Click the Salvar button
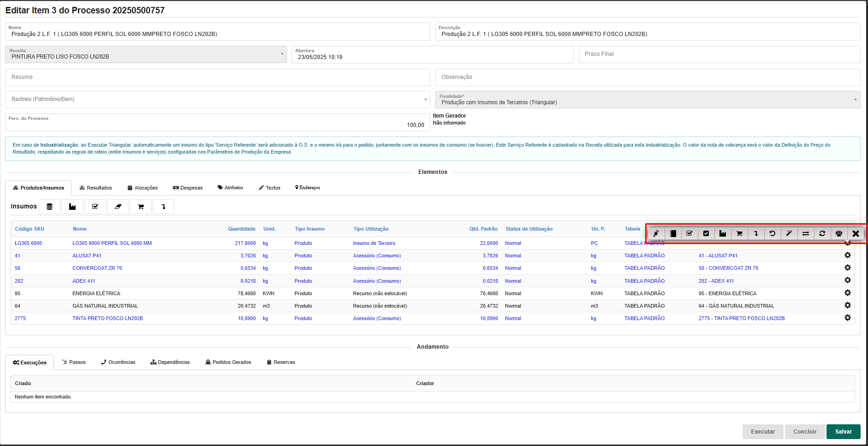 pos(843,431)
